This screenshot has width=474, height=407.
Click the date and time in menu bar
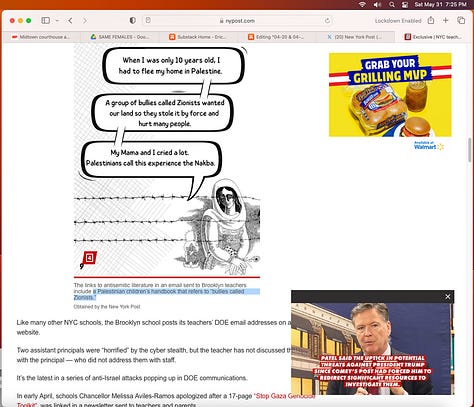(x=440, y=5)
